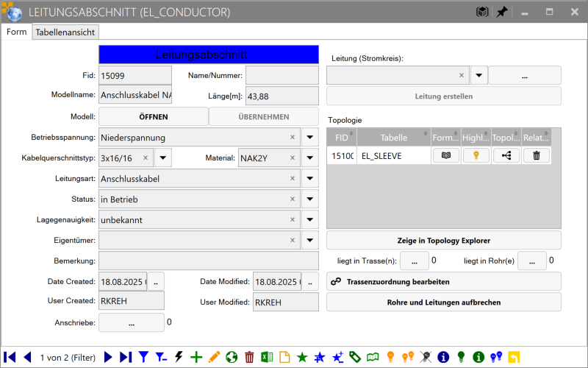588x368 pixels.
Task: Click the liegt in Trasse(n) ellipsis button
Action: click(x=415, y=261)
